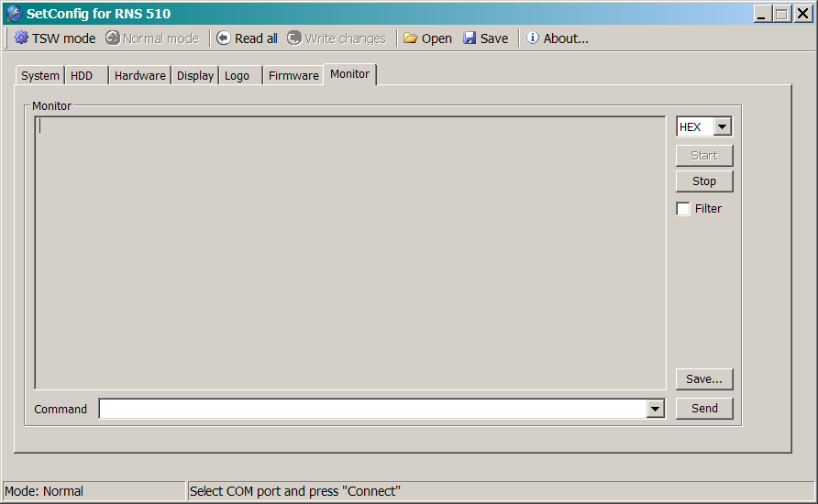
Task: Click the Write changes toolbar button
Action: pos(336,38)
